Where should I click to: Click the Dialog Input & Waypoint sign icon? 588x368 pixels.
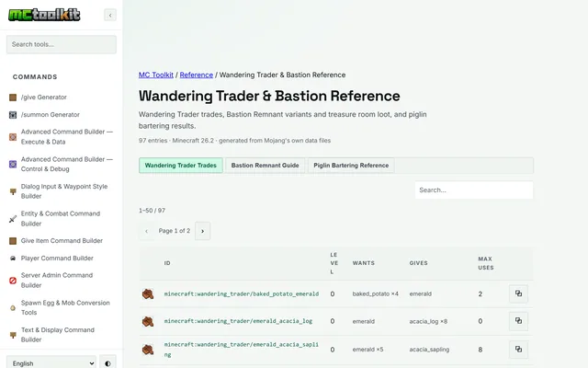[x=13, y=191]
